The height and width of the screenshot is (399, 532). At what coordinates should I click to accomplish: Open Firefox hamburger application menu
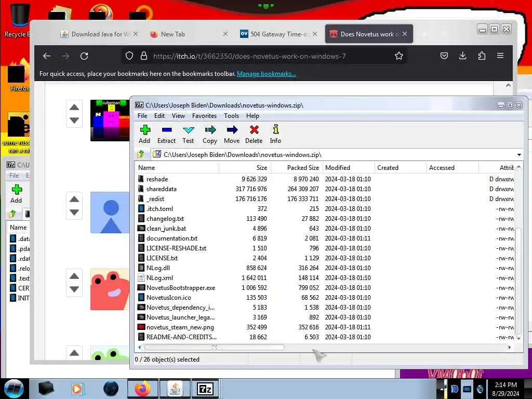[500, 56]
